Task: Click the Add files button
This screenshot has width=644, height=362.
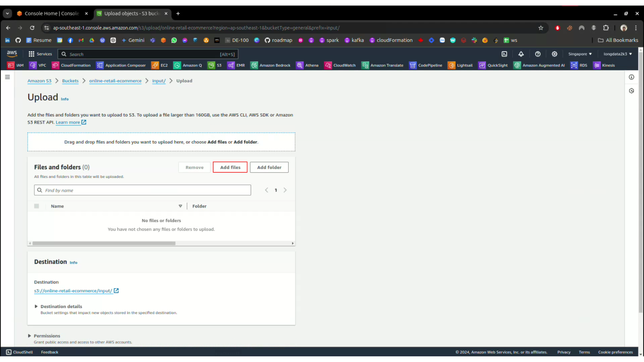Action: (x=230, y=167)
